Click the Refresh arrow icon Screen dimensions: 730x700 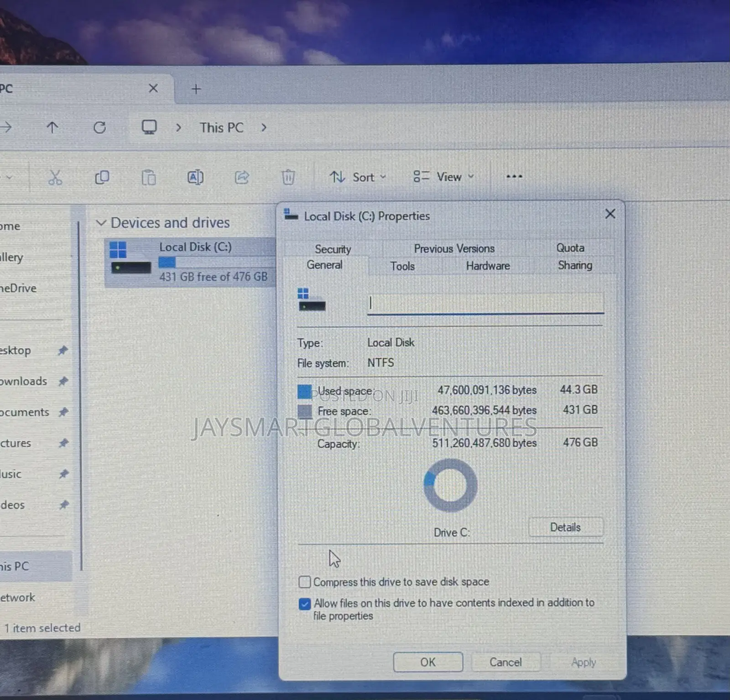99,127
